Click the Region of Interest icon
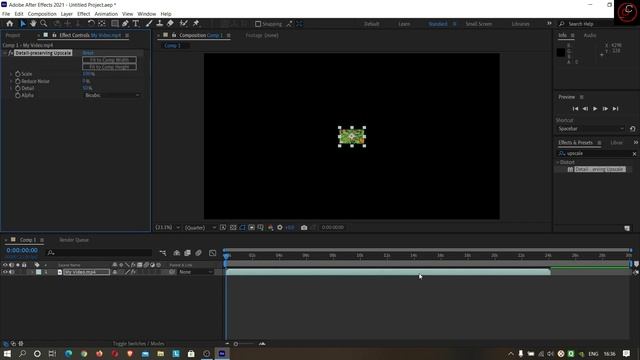Image resolution: width=640 pixels, height=360 pixels. (x=251, y=227)
